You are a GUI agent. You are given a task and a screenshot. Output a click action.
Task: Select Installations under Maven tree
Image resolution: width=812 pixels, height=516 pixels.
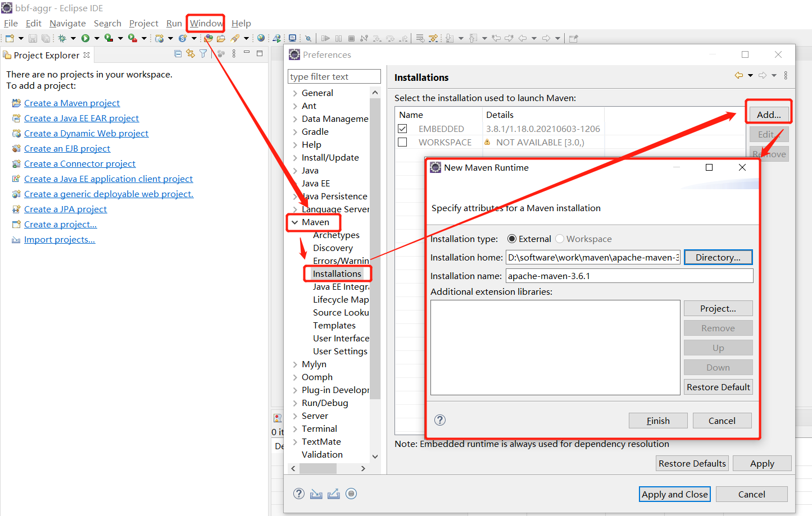[337, 273]
